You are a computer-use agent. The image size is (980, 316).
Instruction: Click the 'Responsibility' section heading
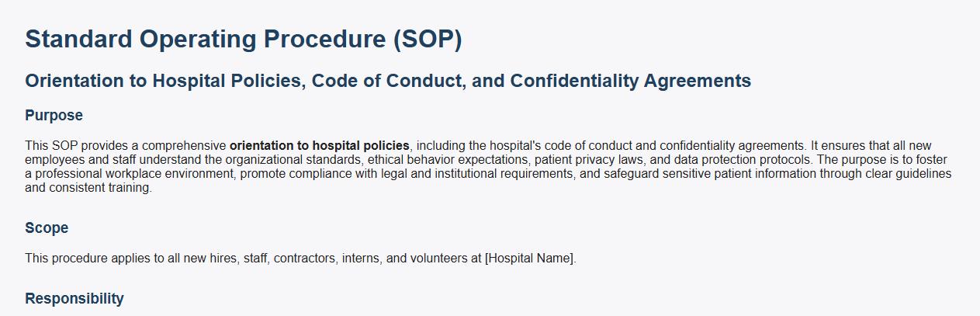[74, 299]
